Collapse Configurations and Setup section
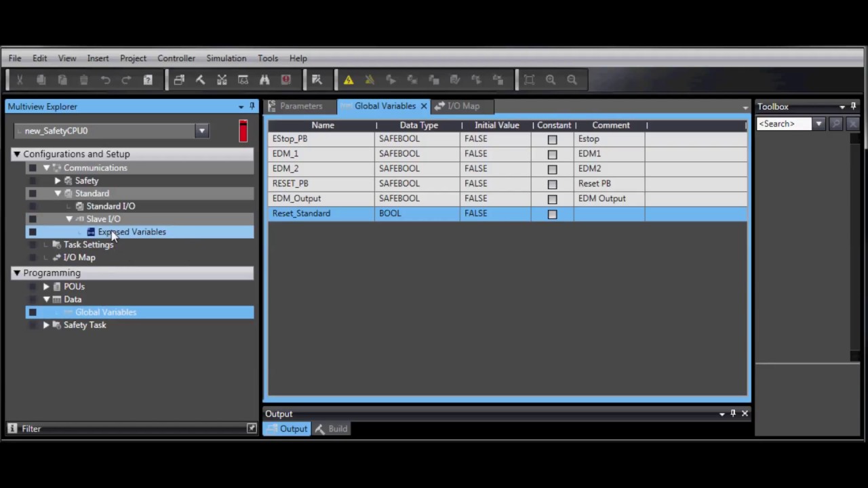The height and width of the screenshot is (488, 868). coord(16,154)
